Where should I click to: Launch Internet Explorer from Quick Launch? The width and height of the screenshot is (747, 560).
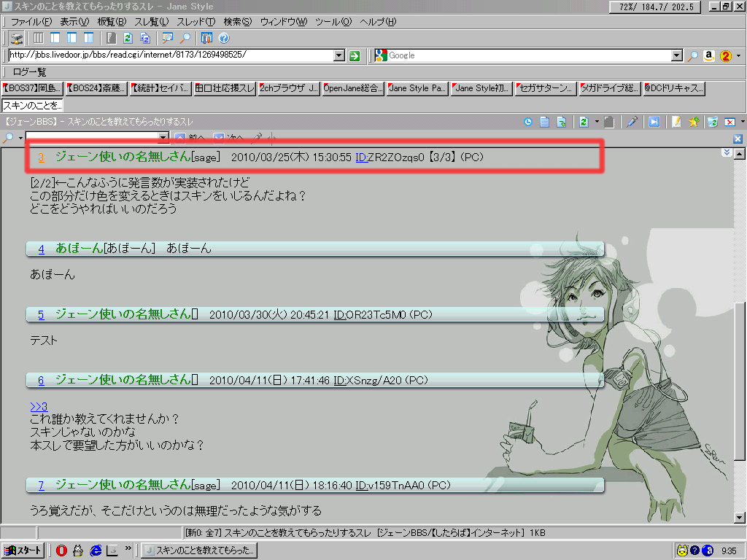96,551
